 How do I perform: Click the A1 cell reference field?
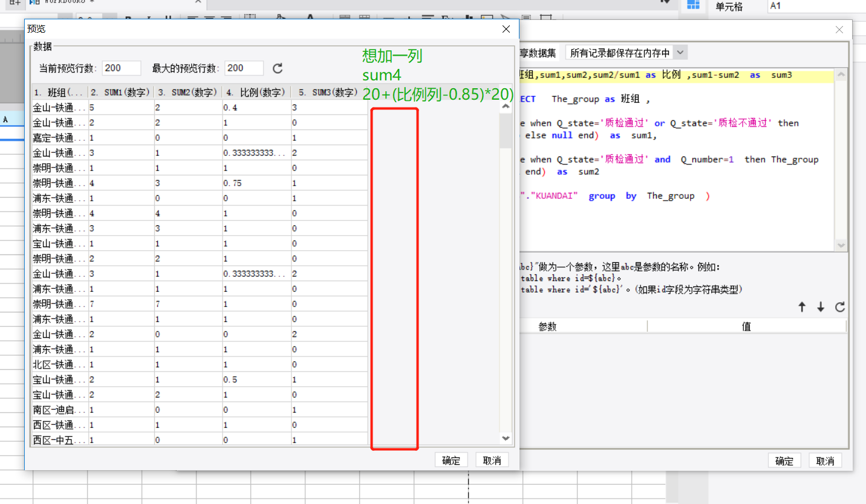(x=816, y=6)
